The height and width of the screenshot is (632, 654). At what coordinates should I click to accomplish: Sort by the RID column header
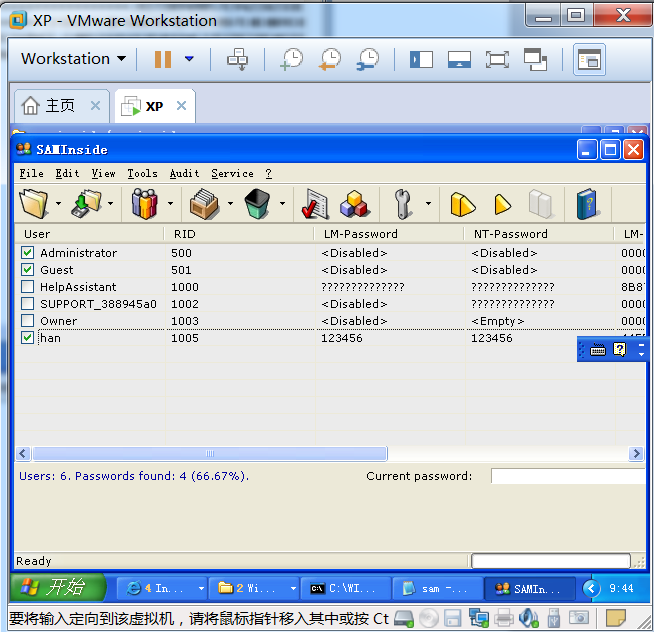click(x=239, y=234)
